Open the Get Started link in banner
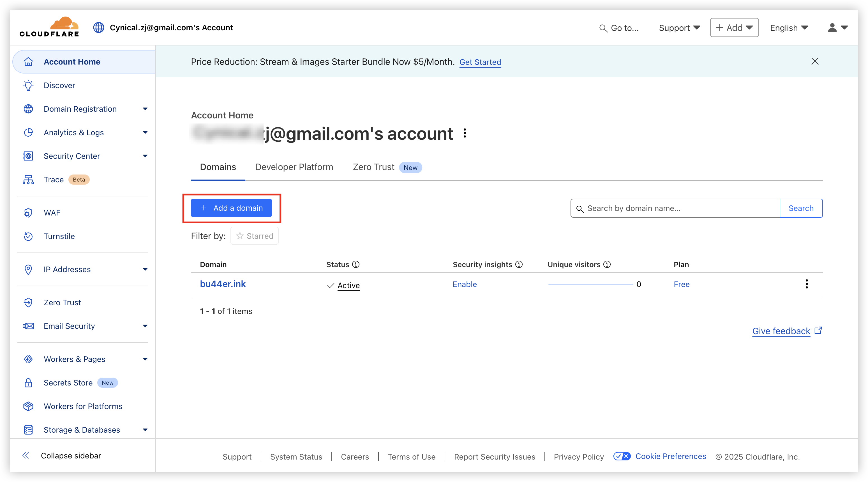The width and height of the screenshot is (868, 482). click(x=480, y=62)
